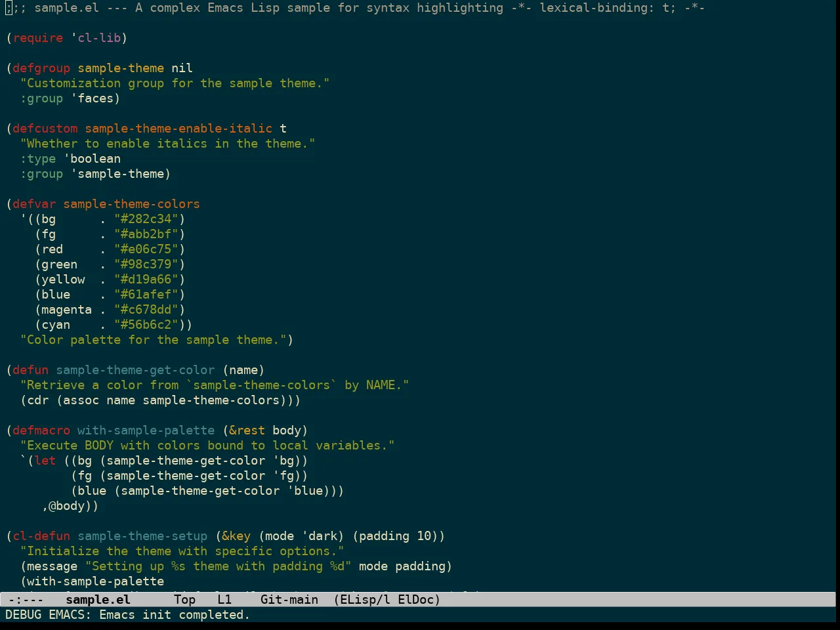Image resolution: width=840 pixels, height=630 pixels.
Task: Click "sample-theme-get-color" in the defun line
Action: (x=135, y=370)
